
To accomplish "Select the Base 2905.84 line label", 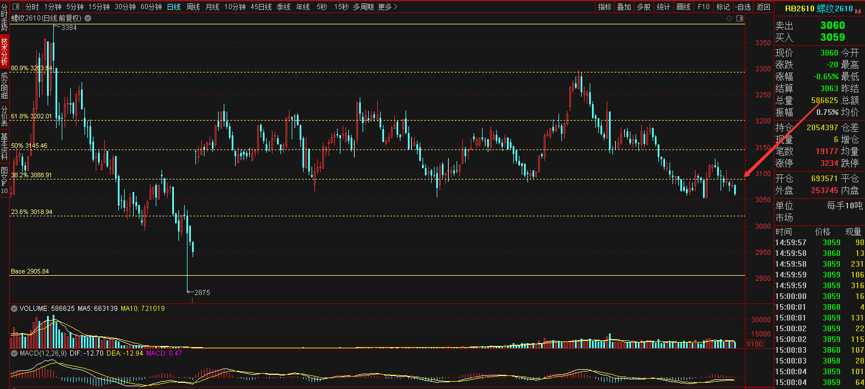I will click(30, 271).
